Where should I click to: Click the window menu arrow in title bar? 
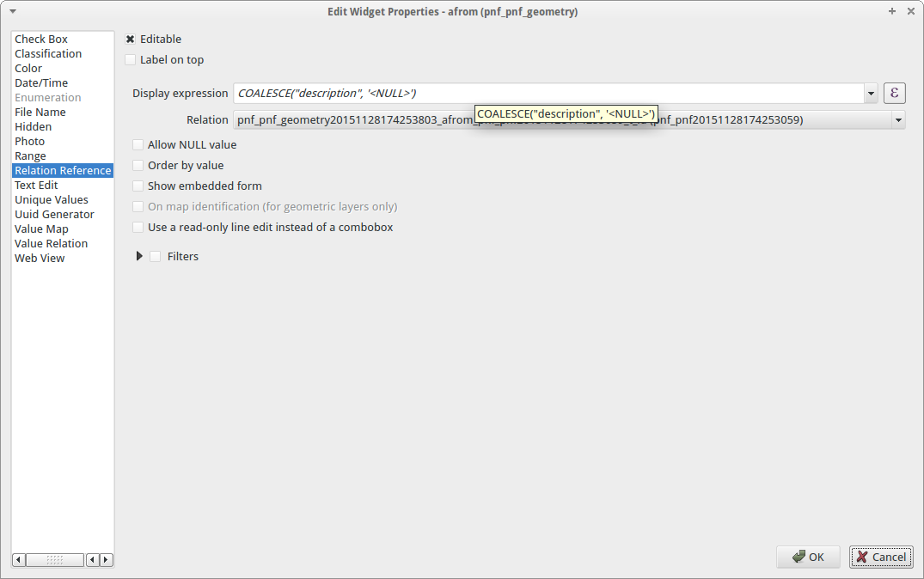[13, 11]
